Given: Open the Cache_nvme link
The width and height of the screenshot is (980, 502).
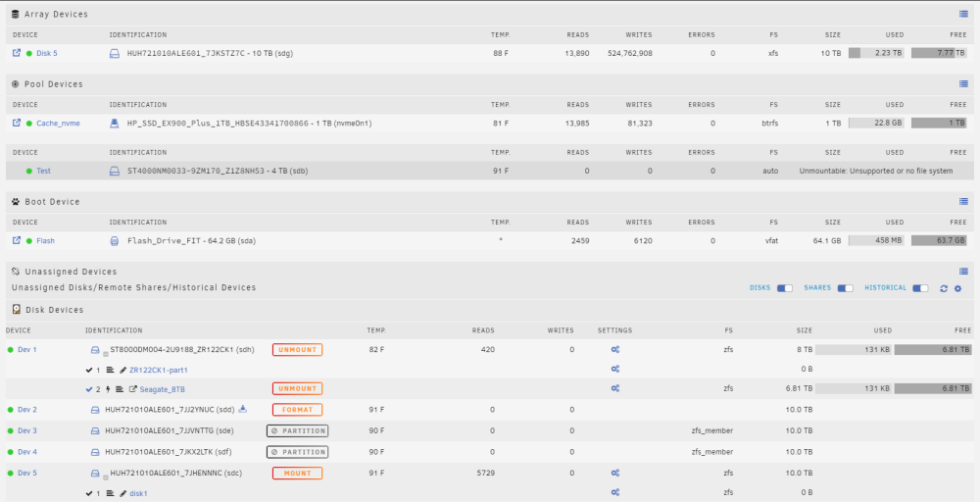Looking at the screenshot, I should point(58,124).
